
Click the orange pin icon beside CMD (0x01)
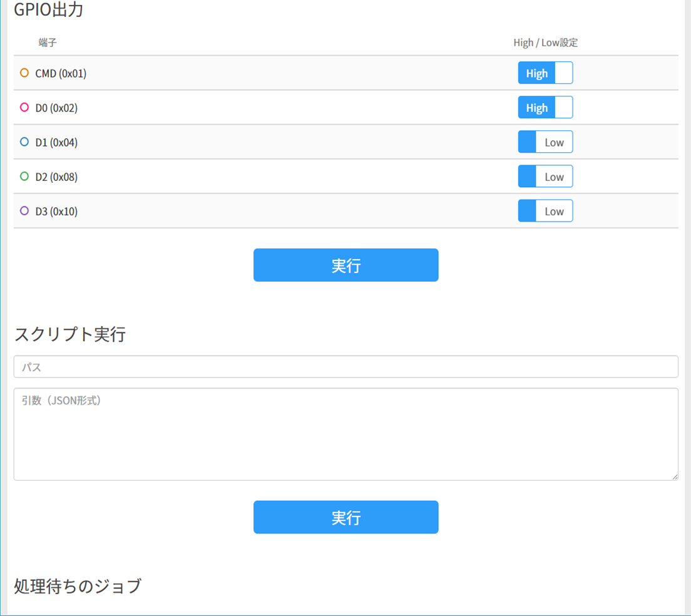click(24, 73)
